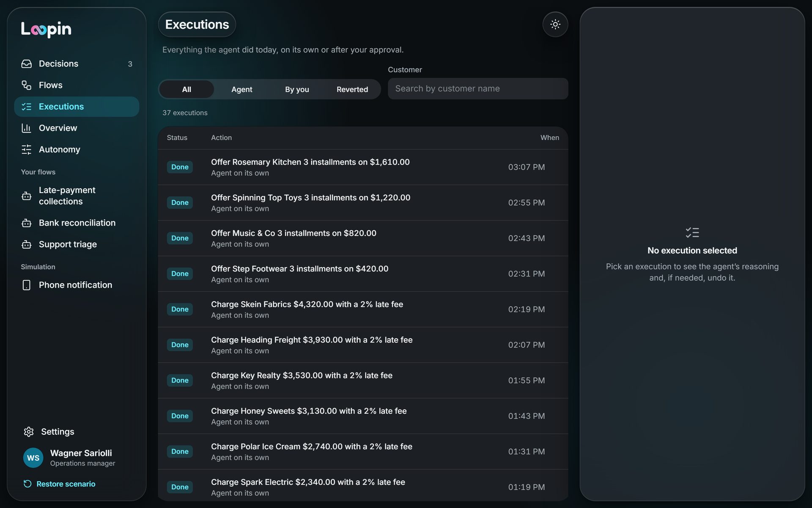Click the Restore scenario refresh icon

click(x=27, y=484)
